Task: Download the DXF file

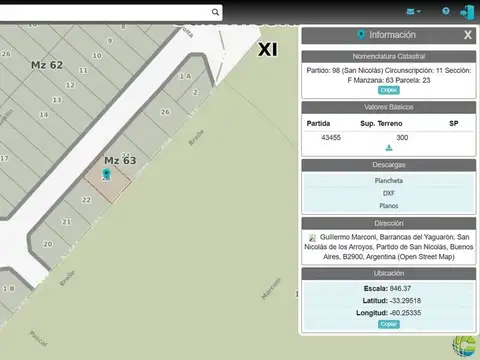Action: [x=389, y=193]
